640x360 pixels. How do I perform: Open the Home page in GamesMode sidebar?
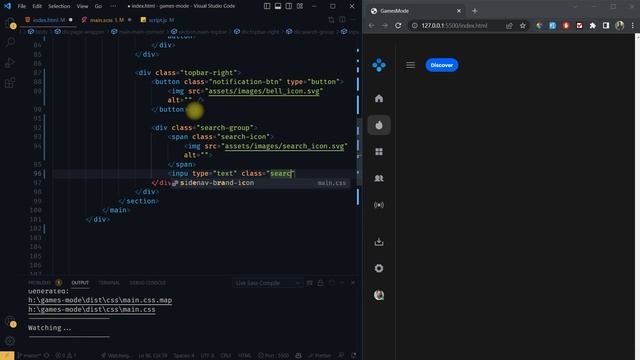click(379, 98)
